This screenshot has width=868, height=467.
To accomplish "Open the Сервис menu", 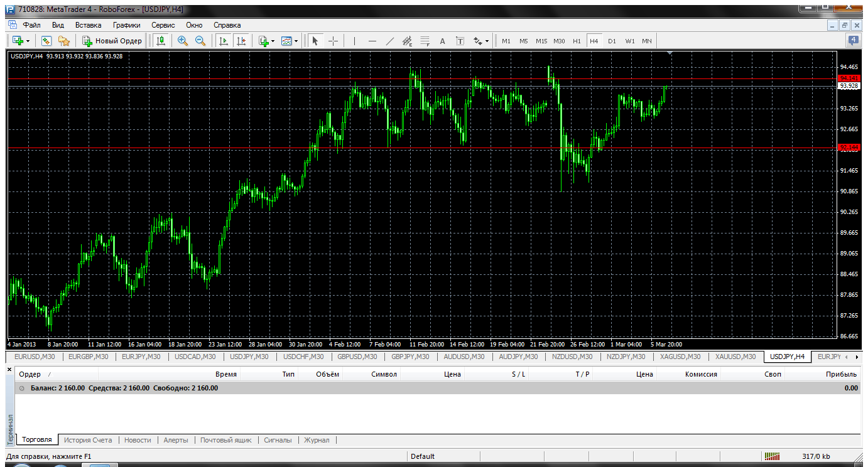I will (163, 25).
